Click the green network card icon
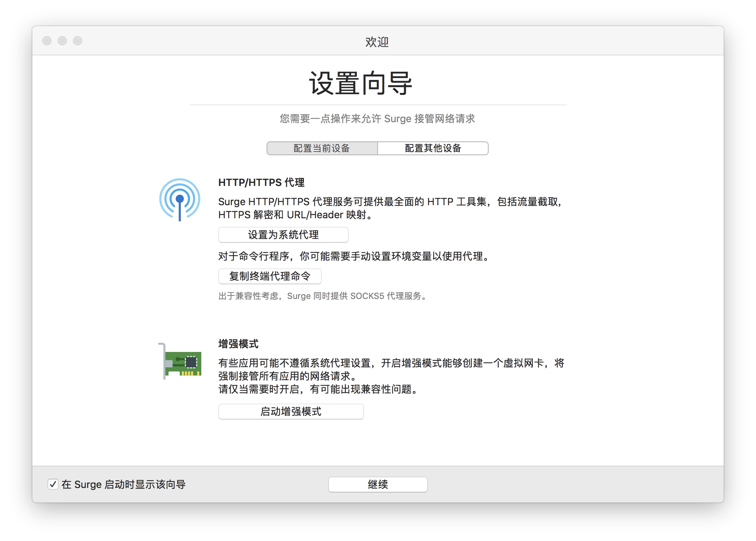The height and width of the screenshot is (541, 756). tap(181, 361)
